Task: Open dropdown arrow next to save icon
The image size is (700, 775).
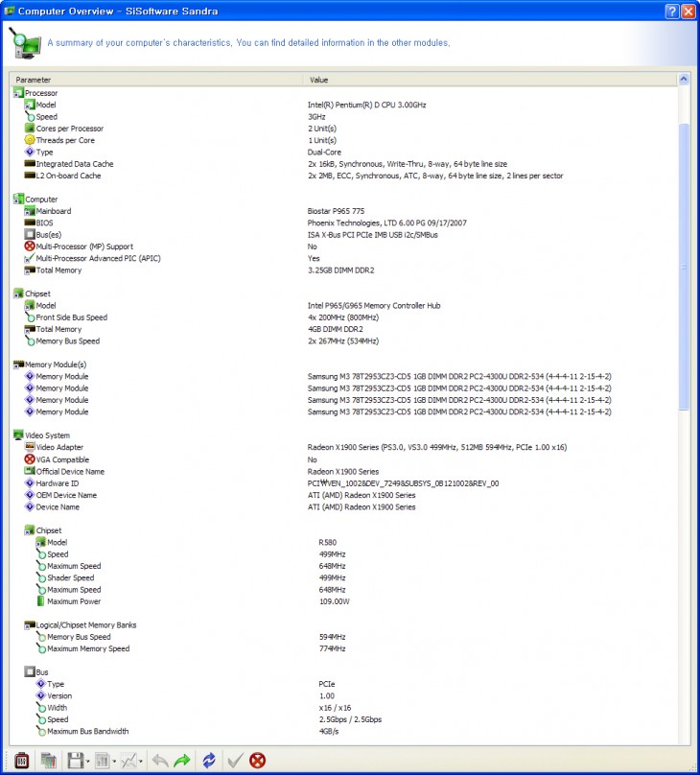Action: coord(88,762)
